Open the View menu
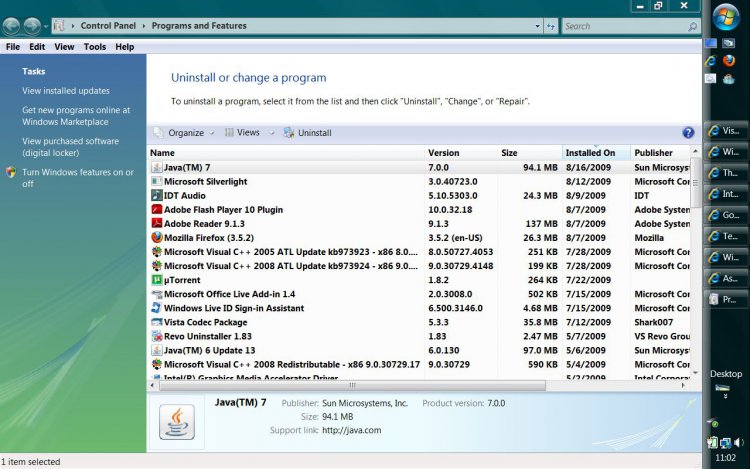This screenshot has height=469, width=750. (64, 47)
